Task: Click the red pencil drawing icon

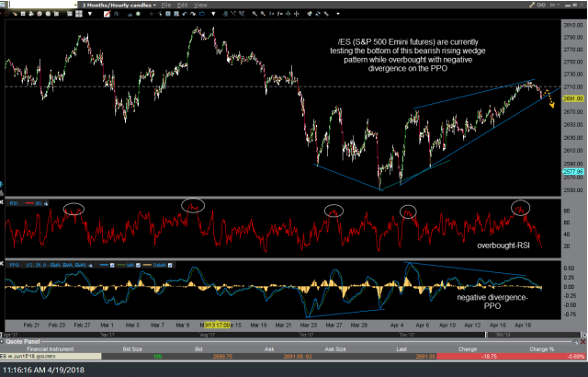Action: point(107,14)
